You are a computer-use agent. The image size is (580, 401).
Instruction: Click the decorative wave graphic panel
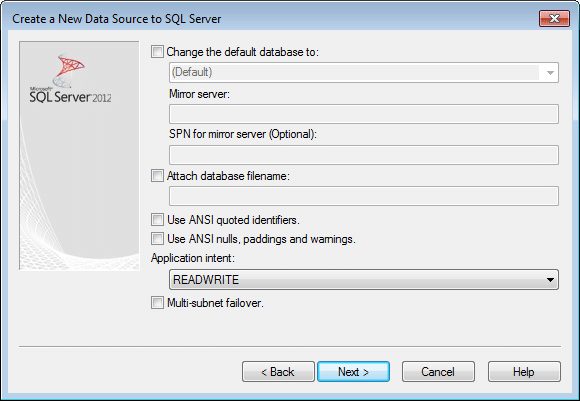(x=79, y=155)
